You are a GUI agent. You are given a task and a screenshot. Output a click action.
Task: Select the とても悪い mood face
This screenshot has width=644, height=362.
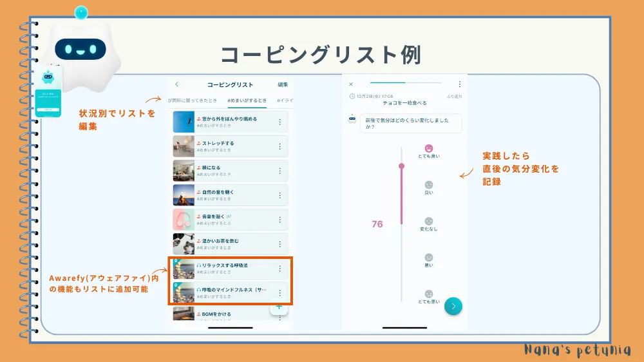click(x=429, y=294)
